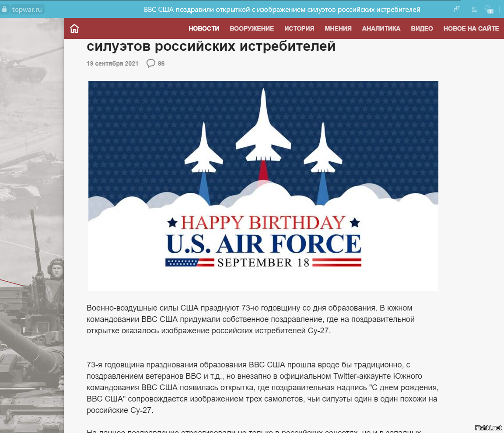Click paragraph starting 73-я годовщина празднования
Screen dimensions: 504x433
262,388
